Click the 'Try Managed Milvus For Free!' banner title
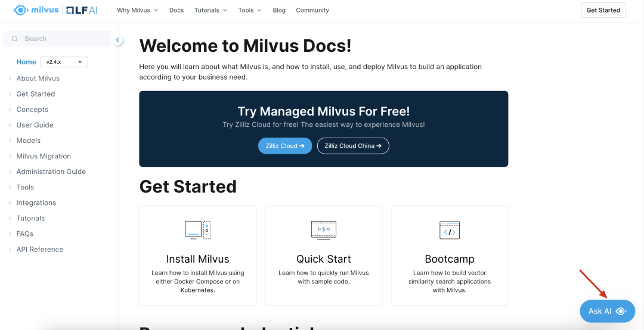The width and height of the screenshot is (644, 330). pos(324,111)
